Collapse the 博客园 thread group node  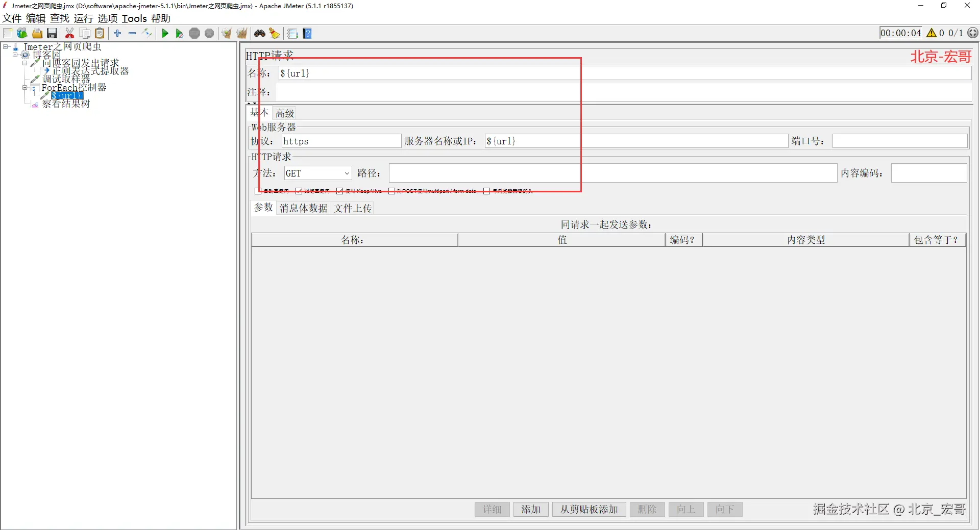pyautogui.click(x=15, y=55)
